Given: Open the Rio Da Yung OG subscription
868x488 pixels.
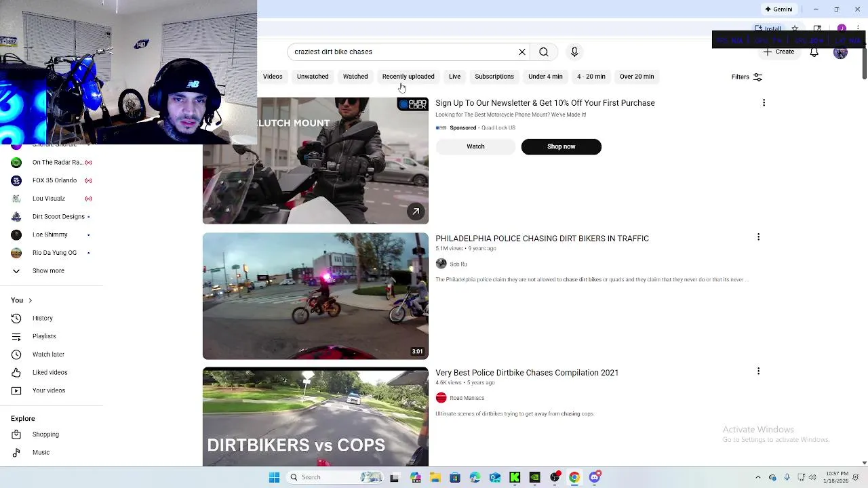Looking at the screenshot, I should tap(52, 253).
